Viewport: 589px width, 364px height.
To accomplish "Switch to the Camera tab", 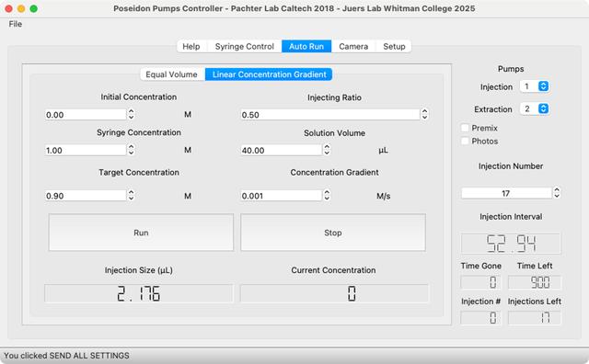I will 353,47.
